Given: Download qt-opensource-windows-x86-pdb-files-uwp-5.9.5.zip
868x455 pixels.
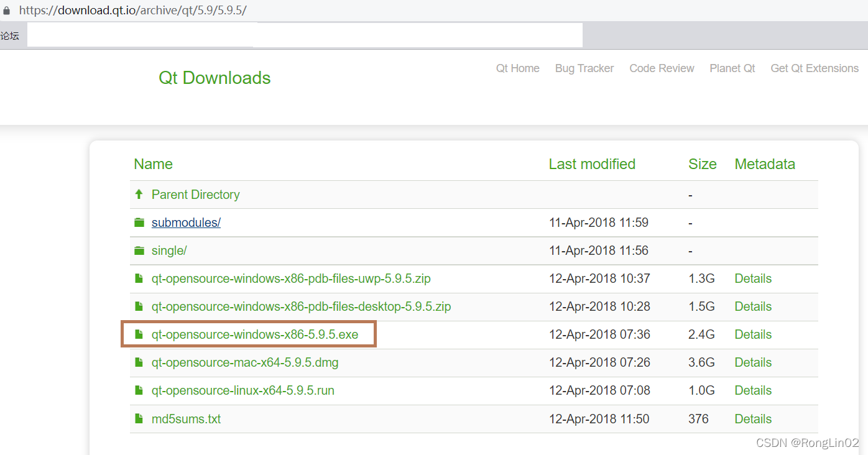Looking at the screenshot, I should pyautogui.click(x=291, y=278).
